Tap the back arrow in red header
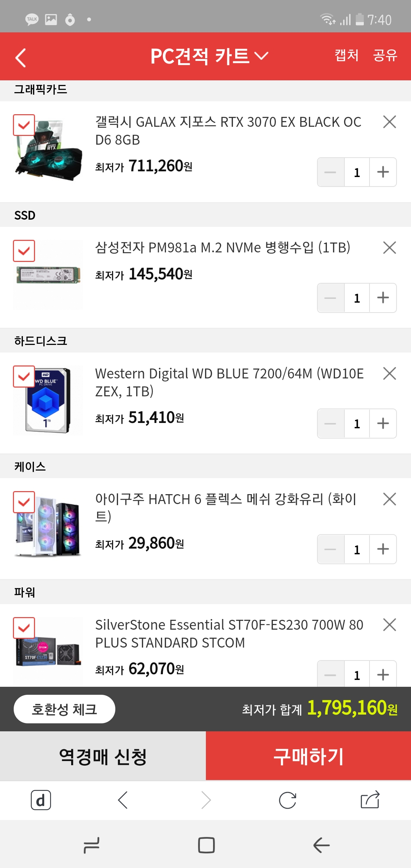411x868 pixels. click(21, 57)
